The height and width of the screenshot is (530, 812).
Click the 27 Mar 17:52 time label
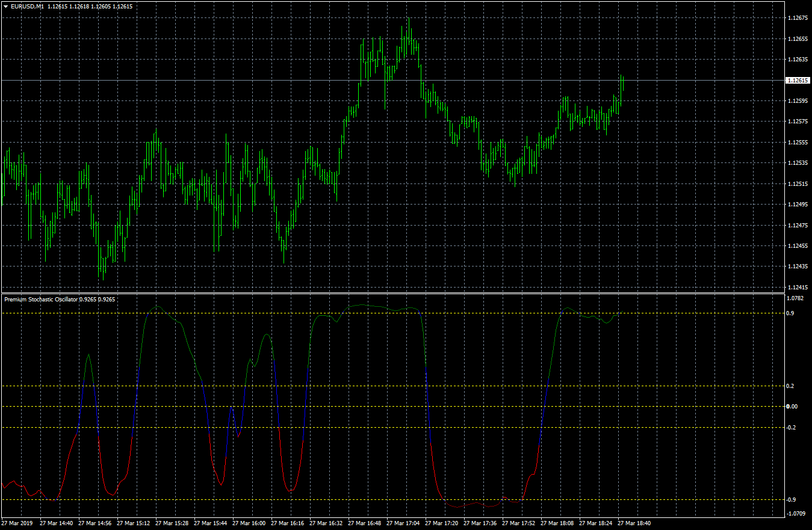pyautogui.click(x=519, y=523)
